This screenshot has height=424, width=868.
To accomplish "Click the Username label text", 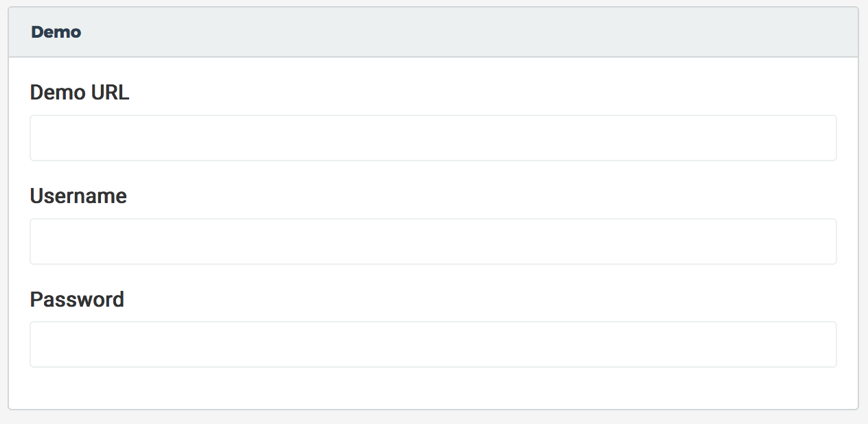I will 78,196.
